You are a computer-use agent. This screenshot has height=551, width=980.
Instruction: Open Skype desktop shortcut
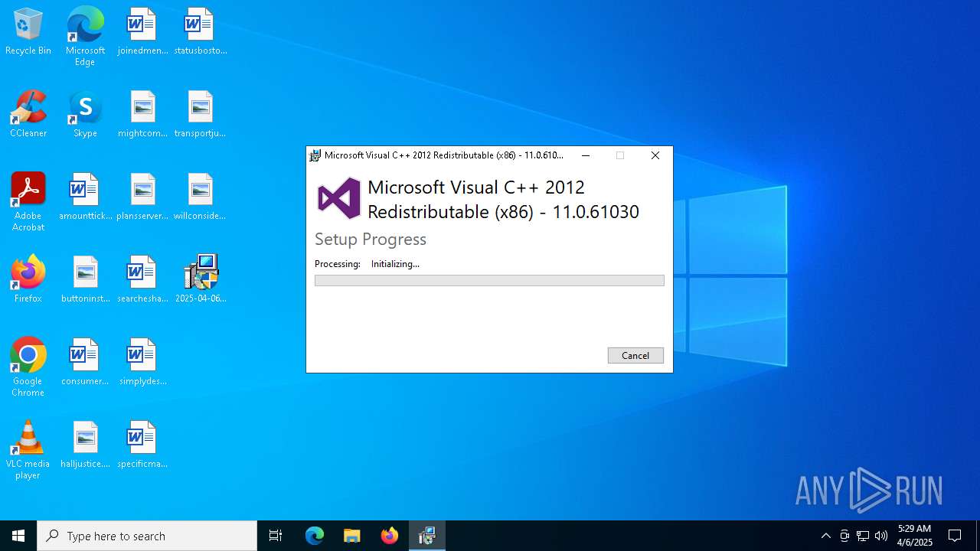(85, 115)
